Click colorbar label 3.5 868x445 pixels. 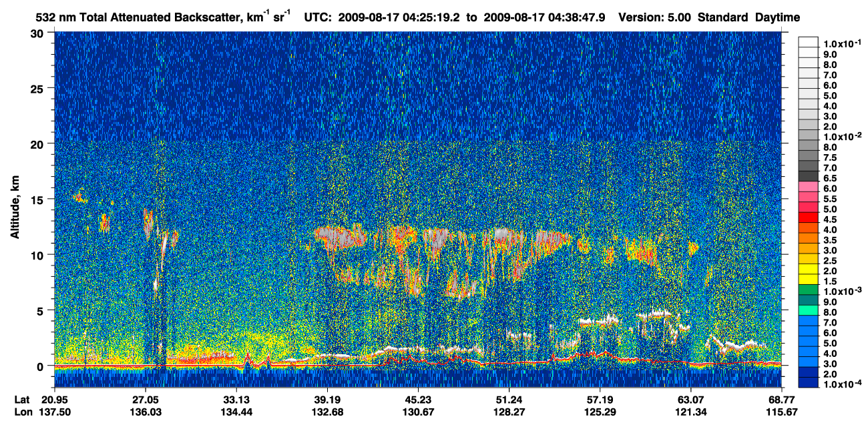coord(831,240)
